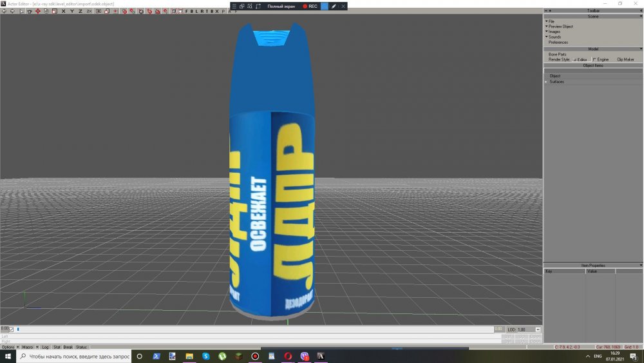
Task: Click the X view button after B
Action: click(217, 11)
